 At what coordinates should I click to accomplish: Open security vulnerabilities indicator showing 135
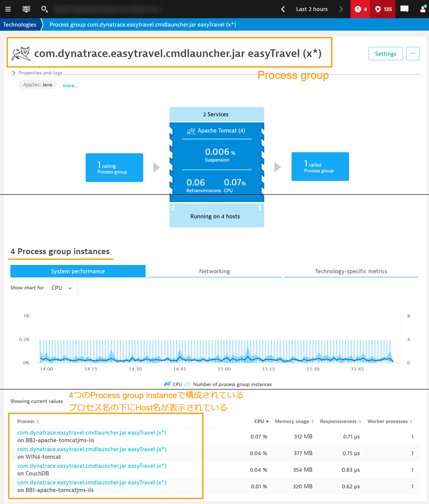[x=383, y=9]
